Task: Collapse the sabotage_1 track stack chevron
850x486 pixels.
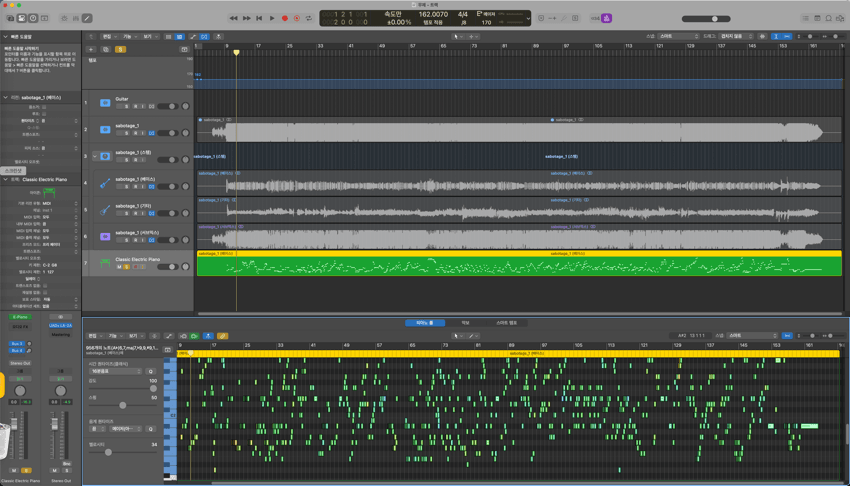Action: 95,156
